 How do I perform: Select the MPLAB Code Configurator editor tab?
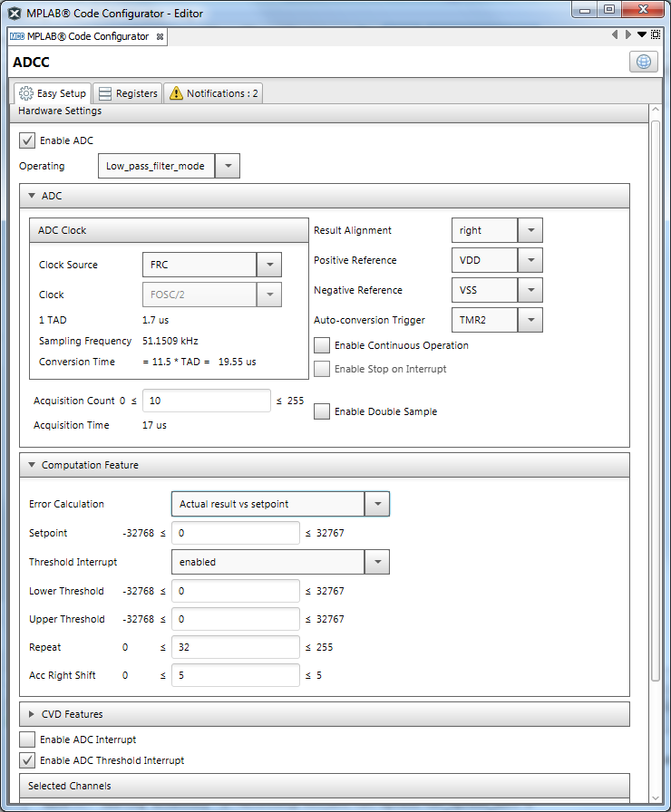point(87,37)
